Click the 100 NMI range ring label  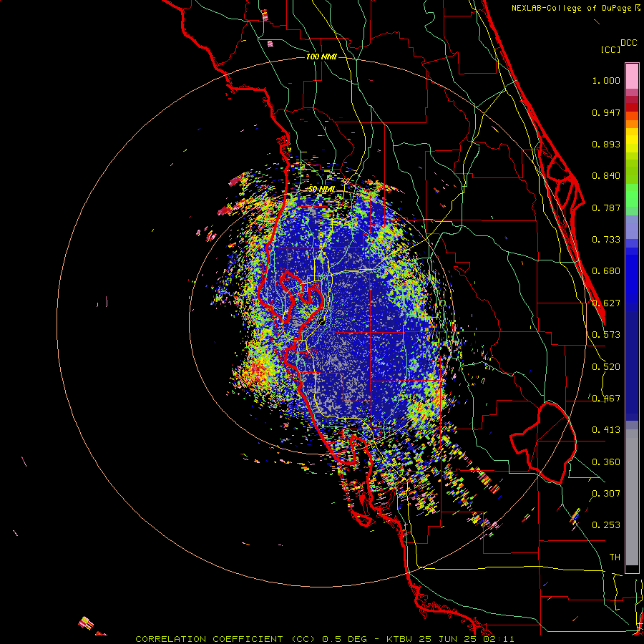click(321, 57)
